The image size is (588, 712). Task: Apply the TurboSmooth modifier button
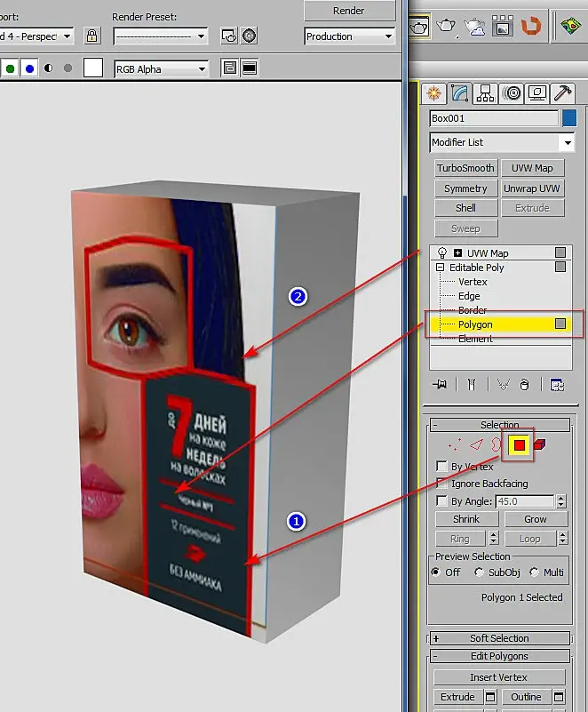coord(466,168)
